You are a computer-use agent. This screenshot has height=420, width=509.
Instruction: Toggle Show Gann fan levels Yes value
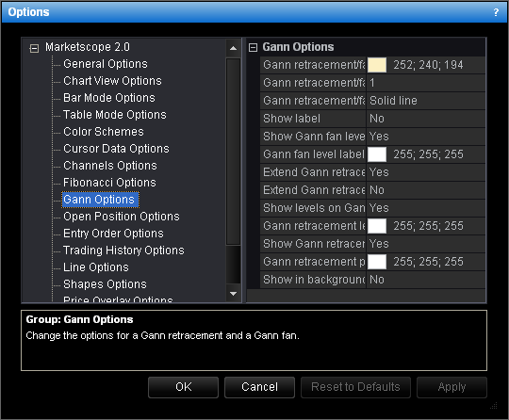425,137
